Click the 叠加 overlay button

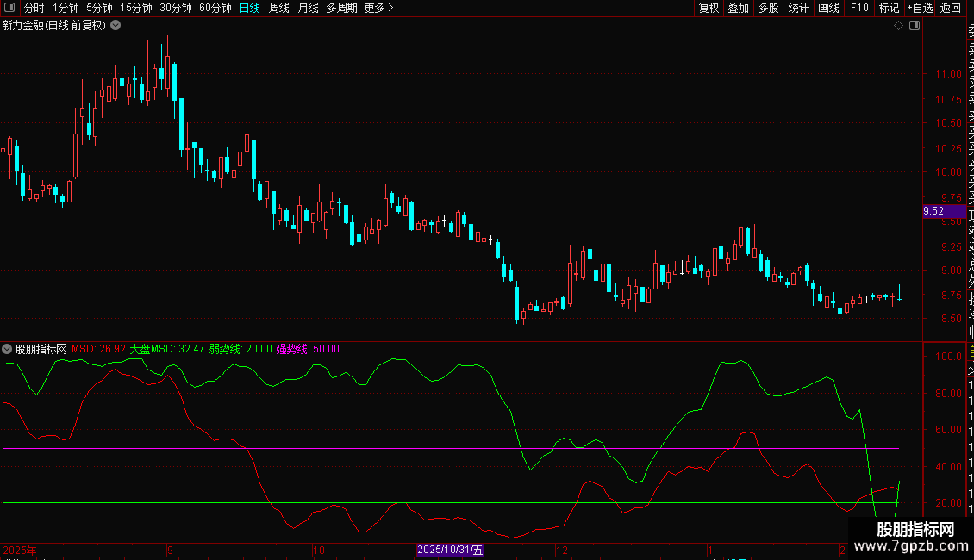click(738, 8)
